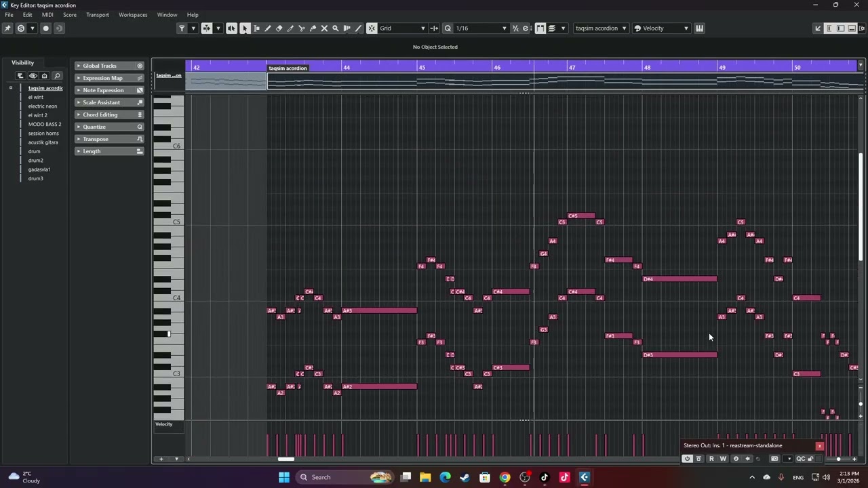
Task: Click the piano keys step input icon
Action: pos(699,28)
